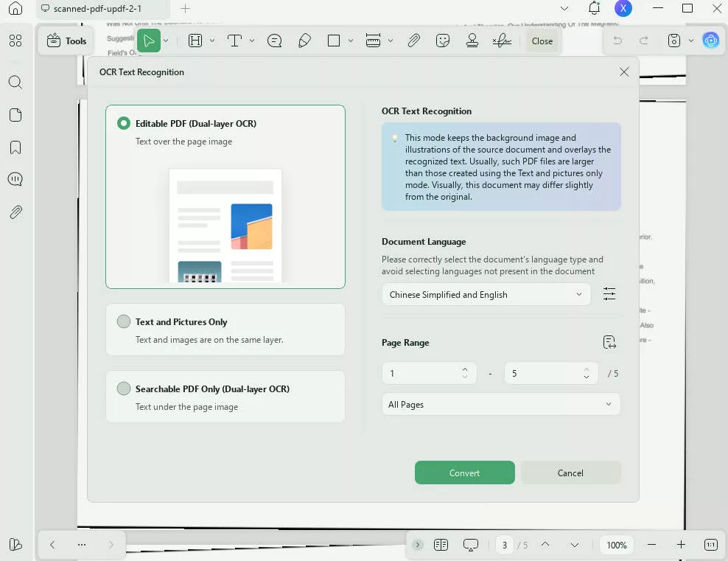Click the attach file paperclip icon in toolbar
Image resolution: width=728 pixels, height=561 pixels.
pos(413,41)
